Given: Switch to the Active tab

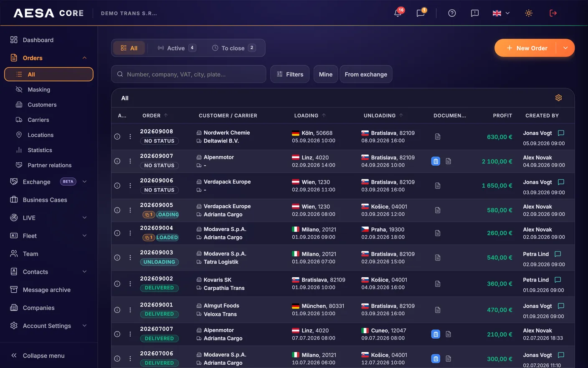Looking at the screenshot, I should (177, 48).
